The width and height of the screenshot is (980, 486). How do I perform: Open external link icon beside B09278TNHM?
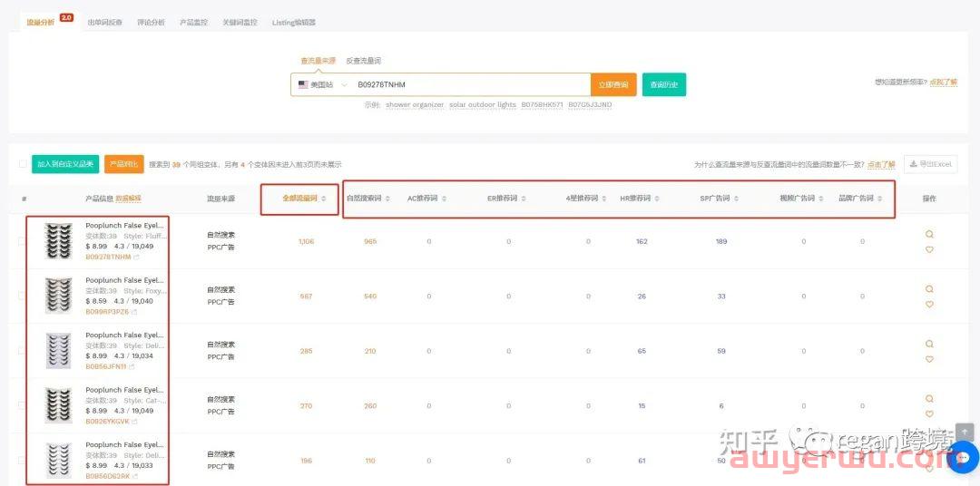136,257
